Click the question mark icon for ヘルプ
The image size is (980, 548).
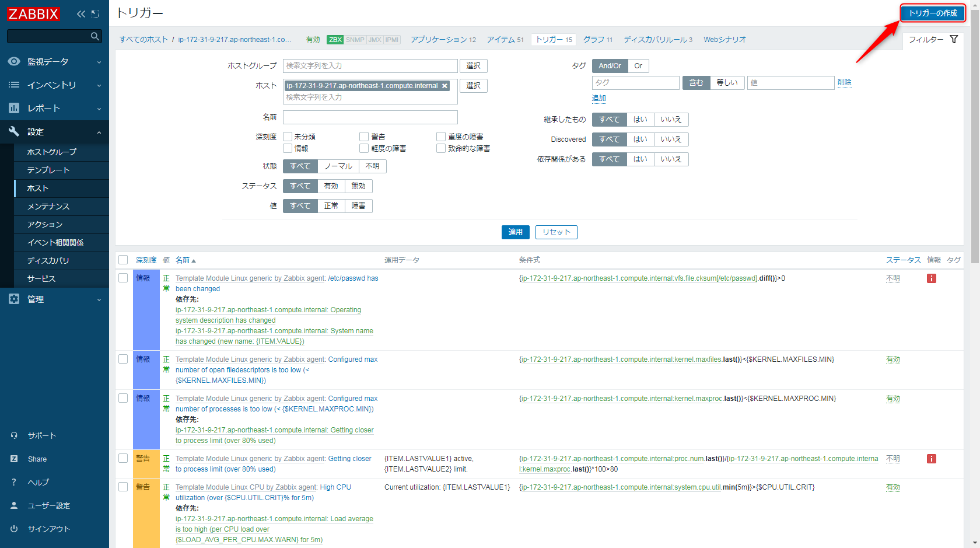coord(14,482)
